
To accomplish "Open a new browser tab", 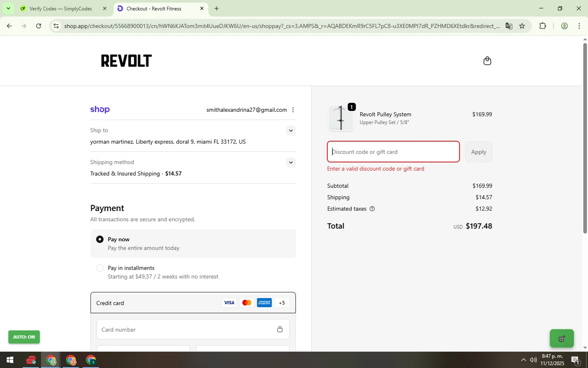I will (216, 8).
